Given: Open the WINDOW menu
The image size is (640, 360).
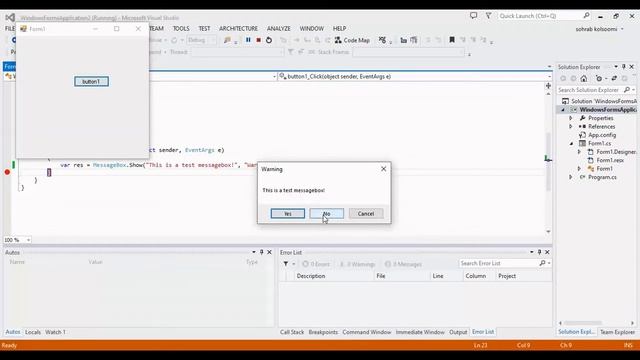Looking at the screenshot, I should (x=311, y=29).
